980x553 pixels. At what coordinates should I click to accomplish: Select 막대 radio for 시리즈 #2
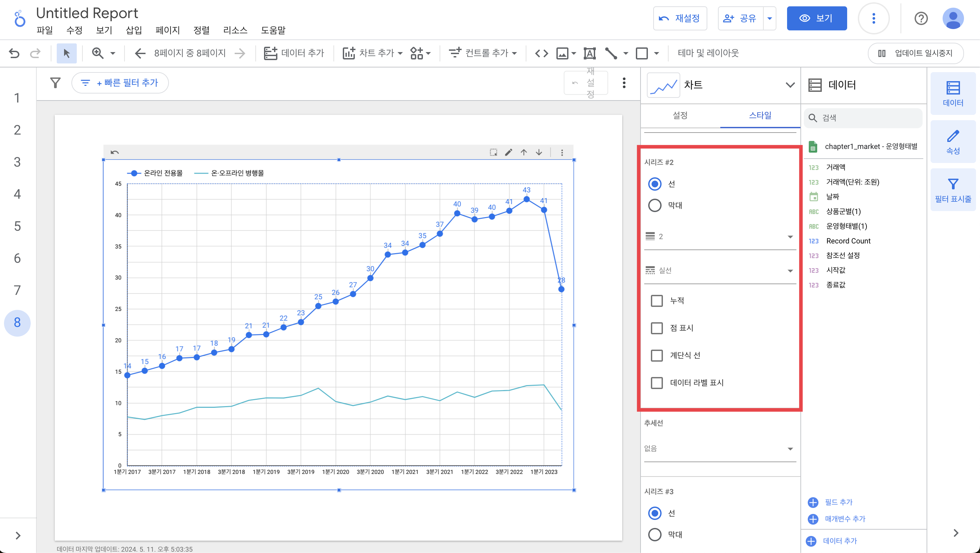tap(655, 205)
